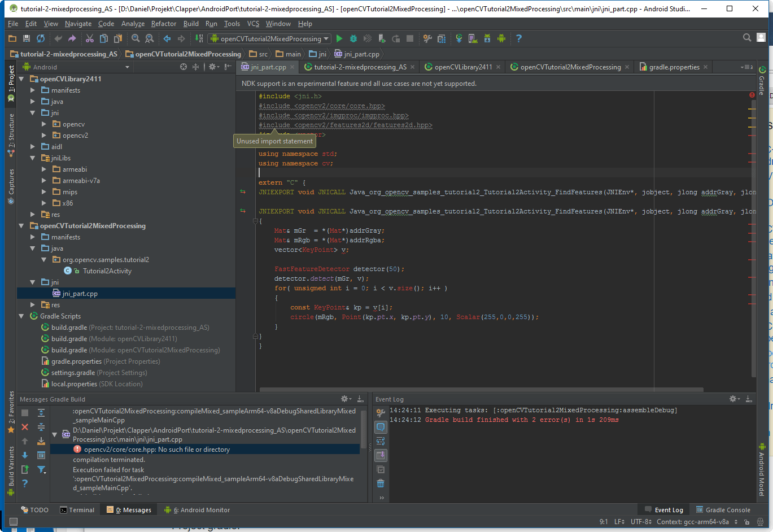Image resolution: width=773 pixels, height=532 pixels.
Task: Open the SDK Manager download-Android icon
Action: click(487, 38)
